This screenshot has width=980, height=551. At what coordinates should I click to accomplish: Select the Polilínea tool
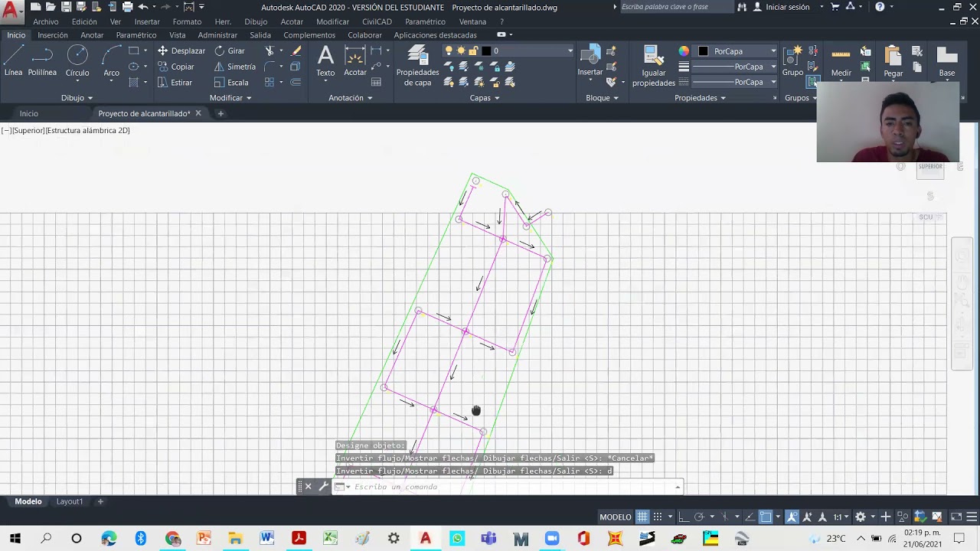coord(42,61)
